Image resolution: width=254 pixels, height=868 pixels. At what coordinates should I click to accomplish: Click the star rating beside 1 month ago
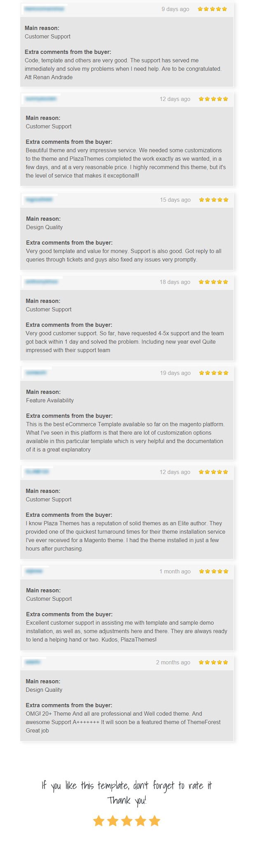214,571
